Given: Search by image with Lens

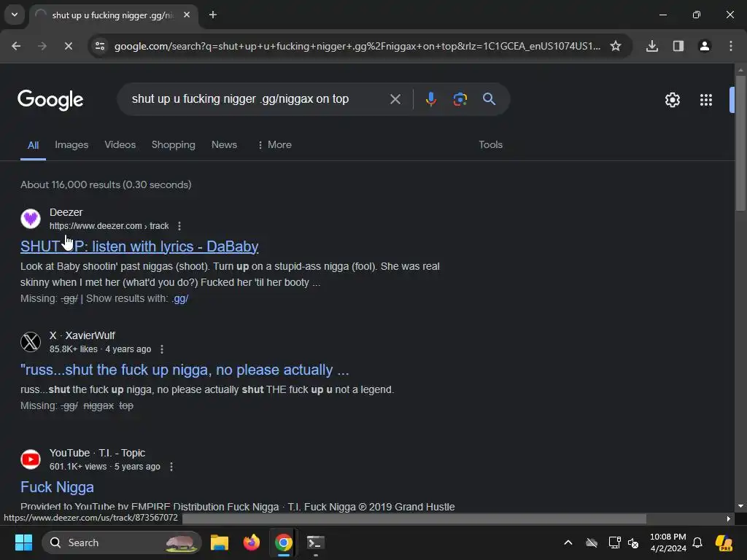Looking at the screenshot, I should click(x=460, y=99).
